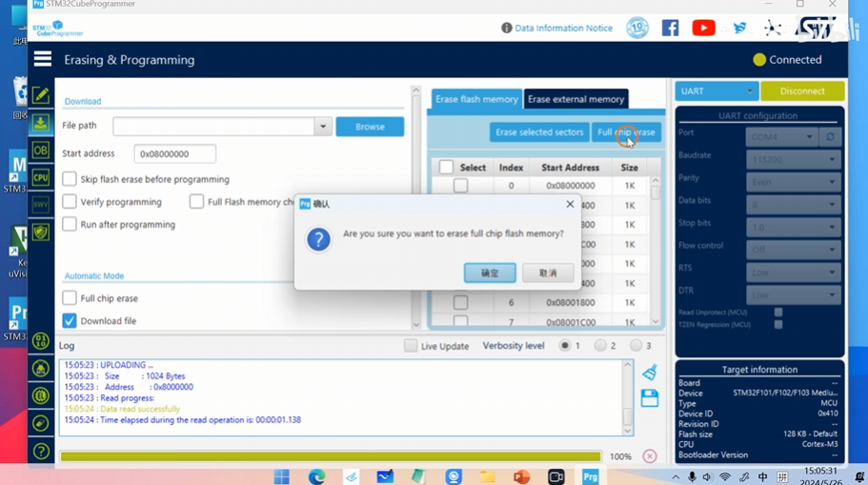Open the Data Information Notice link
This screenshot has width=868, height=485.
pos(563,28)
